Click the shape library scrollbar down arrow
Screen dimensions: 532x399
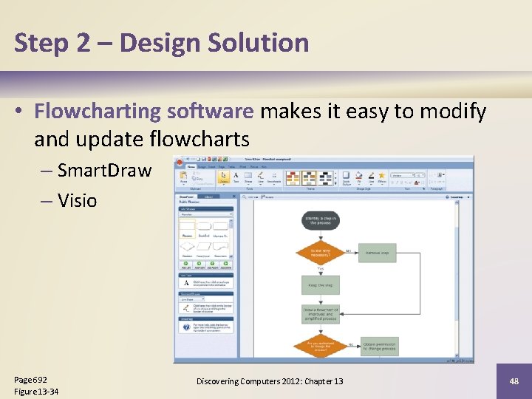point(231,256)
